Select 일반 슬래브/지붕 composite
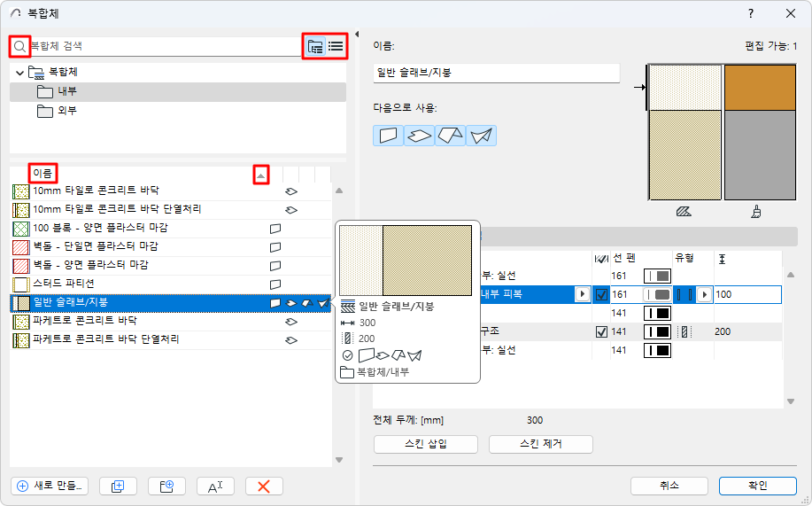The height and width of the screenshot is (506, 812). [x=170, y=303]
